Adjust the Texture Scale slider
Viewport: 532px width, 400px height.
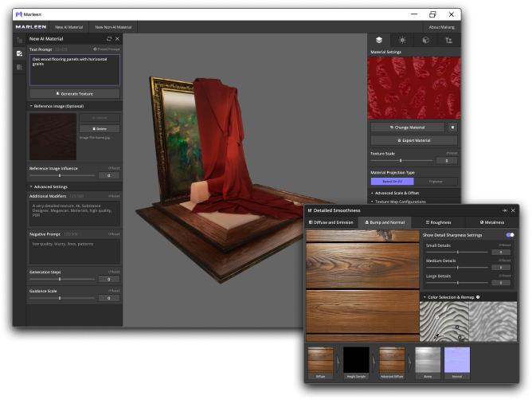(x=401, y=160)
